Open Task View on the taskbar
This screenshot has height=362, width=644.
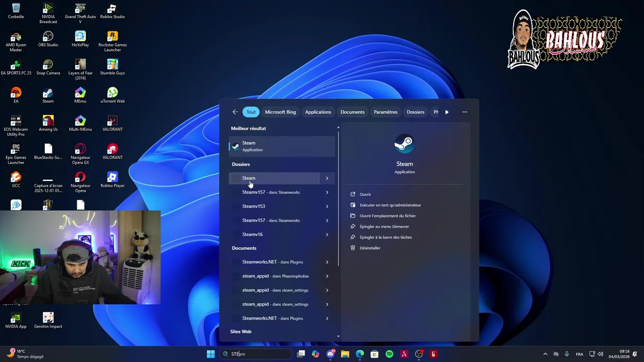coord(301,354)
